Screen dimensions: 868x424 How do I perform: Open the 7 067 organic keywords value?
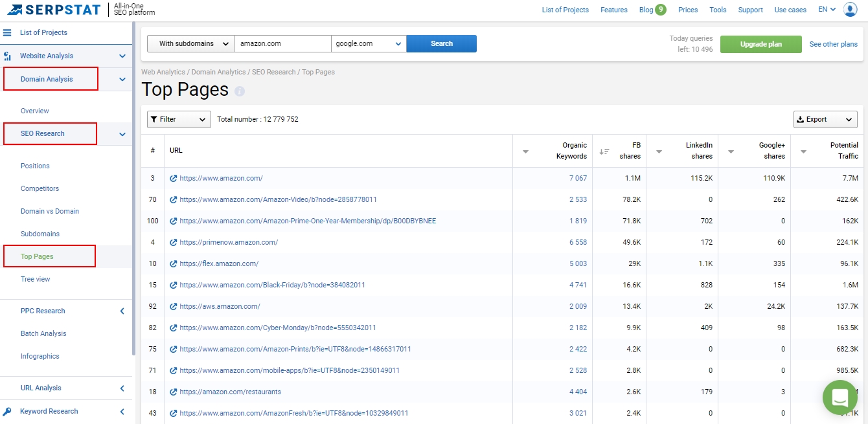pos(578,178)
